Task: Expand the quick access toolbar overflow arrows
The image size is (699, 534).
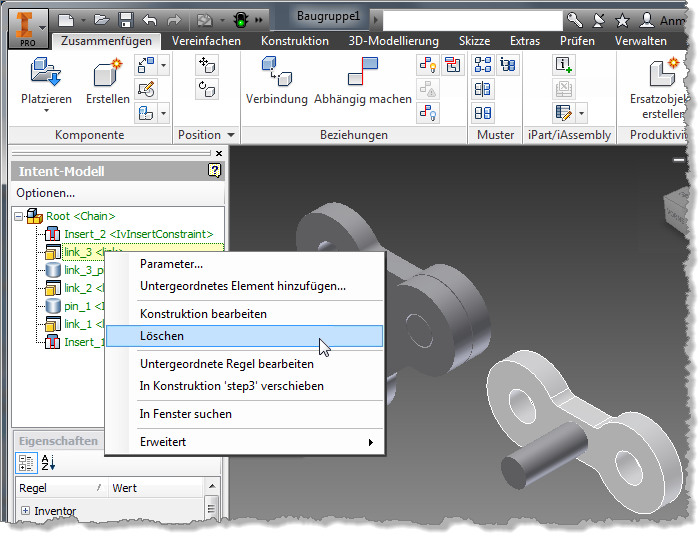Action: [x=259, y=20]
